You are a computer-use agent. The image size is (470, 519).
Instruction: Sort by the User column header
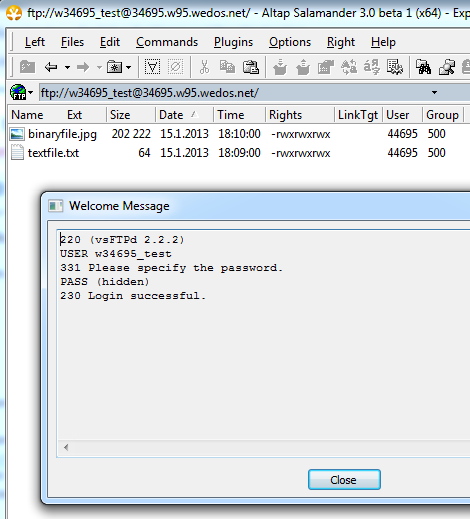[x=402, y=115]
